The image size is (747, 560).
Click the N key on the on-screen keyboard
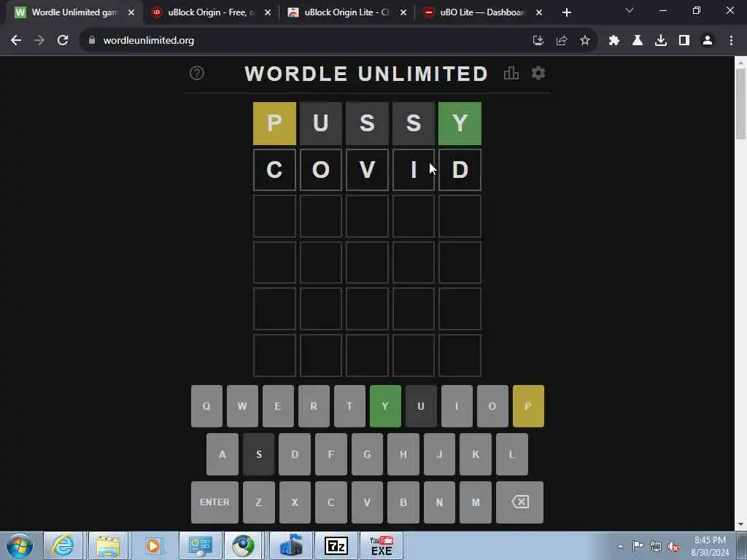(439, 502)
